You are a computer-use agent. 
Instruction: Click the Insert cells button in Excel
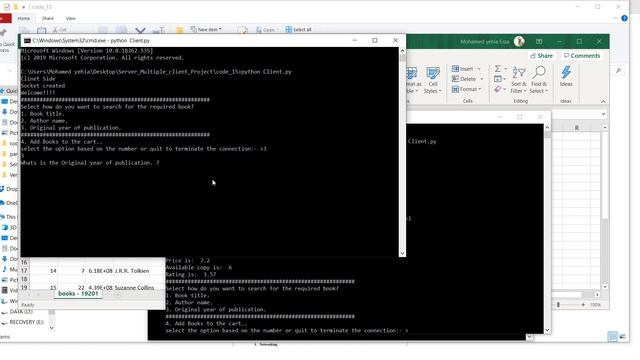[x=463, y=69]
